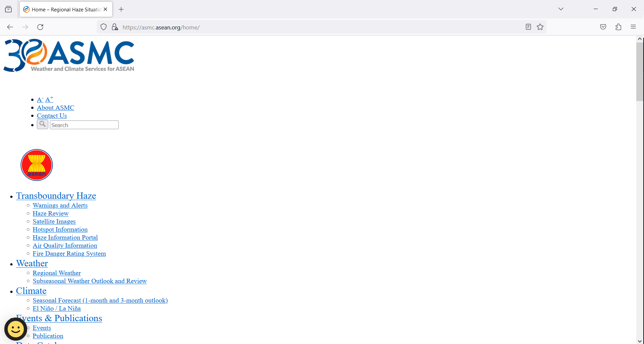Click the A+ text size control
The height and width of the screenshot is (344, 644).
click(49, 99)
